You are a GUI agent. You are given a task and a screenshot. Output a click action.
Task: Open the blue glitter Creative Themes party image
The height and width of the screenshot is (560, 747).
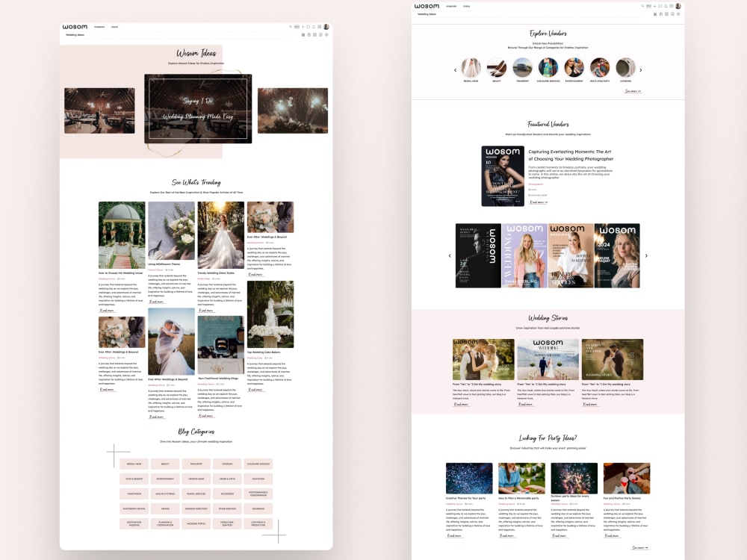coord(469,479)
